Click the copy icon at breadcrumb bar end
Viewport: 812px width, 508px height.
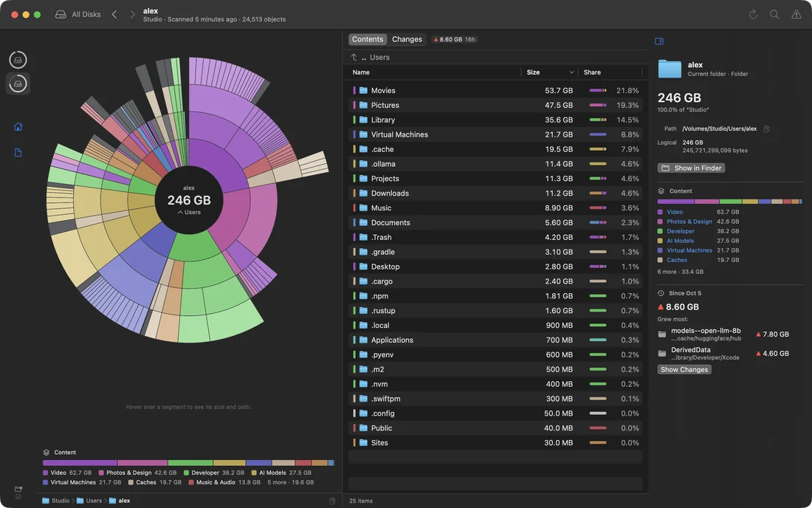332,501
